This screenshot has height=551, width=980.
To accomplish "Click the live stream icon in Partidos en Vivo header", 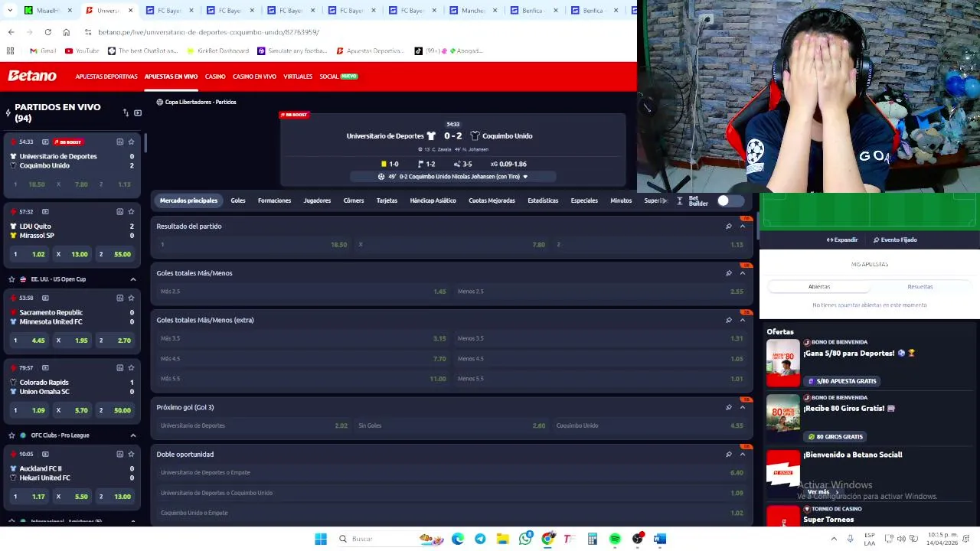I will point(138,112).
